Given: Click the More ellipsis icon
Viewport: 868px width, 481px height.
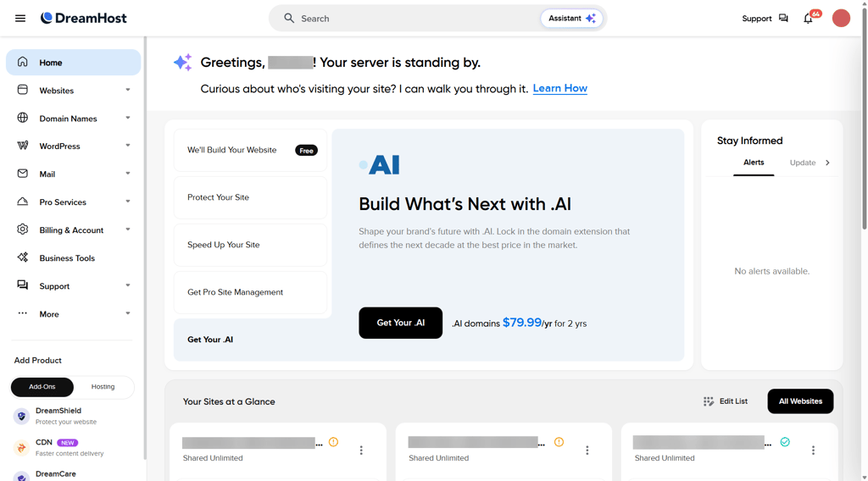Looking at the screenshot, I should pyautogui.click(x=22, y=313).
